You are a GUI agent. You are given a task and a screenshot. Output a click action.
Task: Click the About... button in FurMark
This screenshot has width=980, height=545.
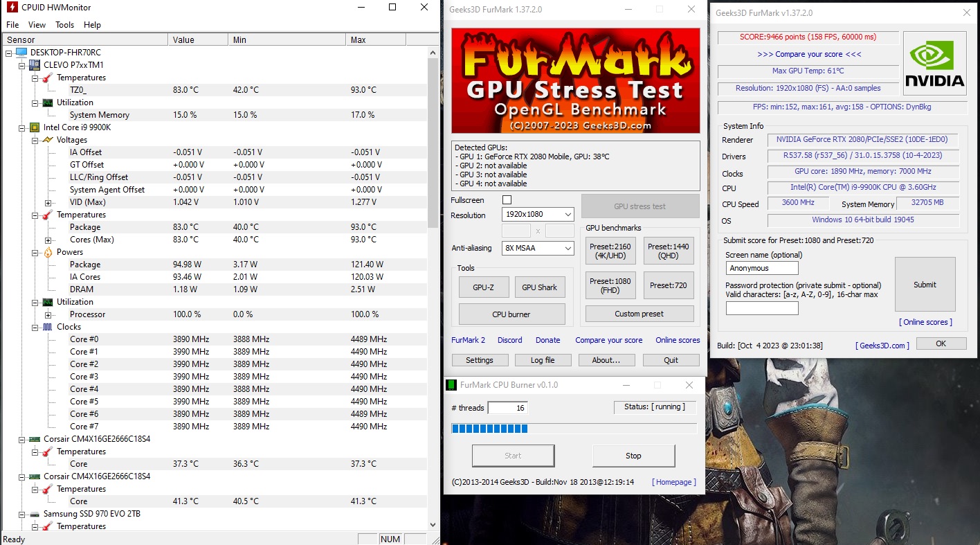tap(606, 360)
